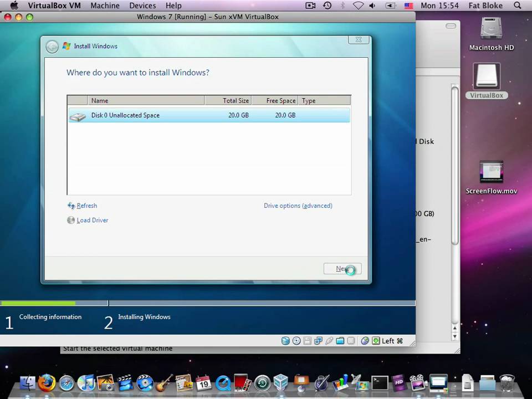The image size is (532, 399).
Task: Open iMovie clapperboard icon in the Dock
Action: (x=125, y=383)
